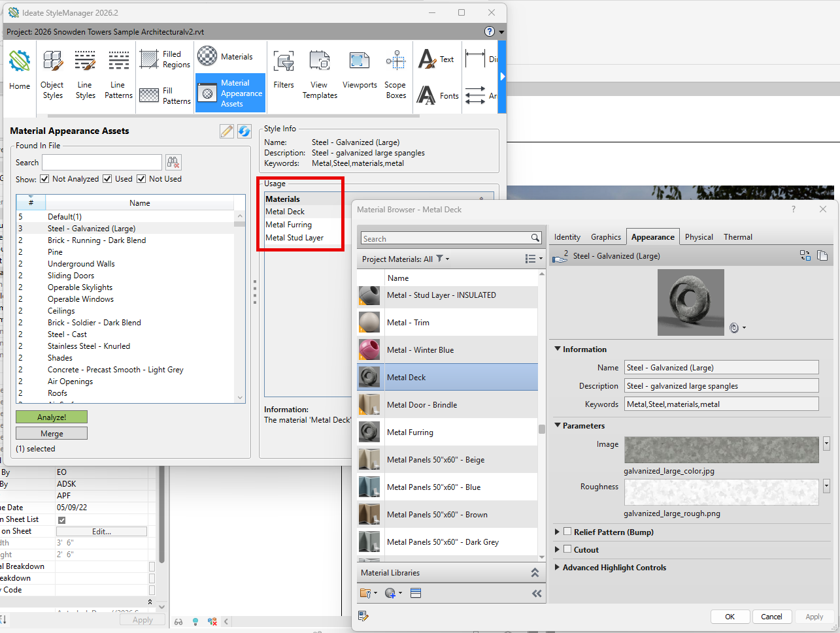Click the Revit reveal hidden elements lightbulb icon
Image resolution: width=840 pixels, height=633 pixels.
195,621
